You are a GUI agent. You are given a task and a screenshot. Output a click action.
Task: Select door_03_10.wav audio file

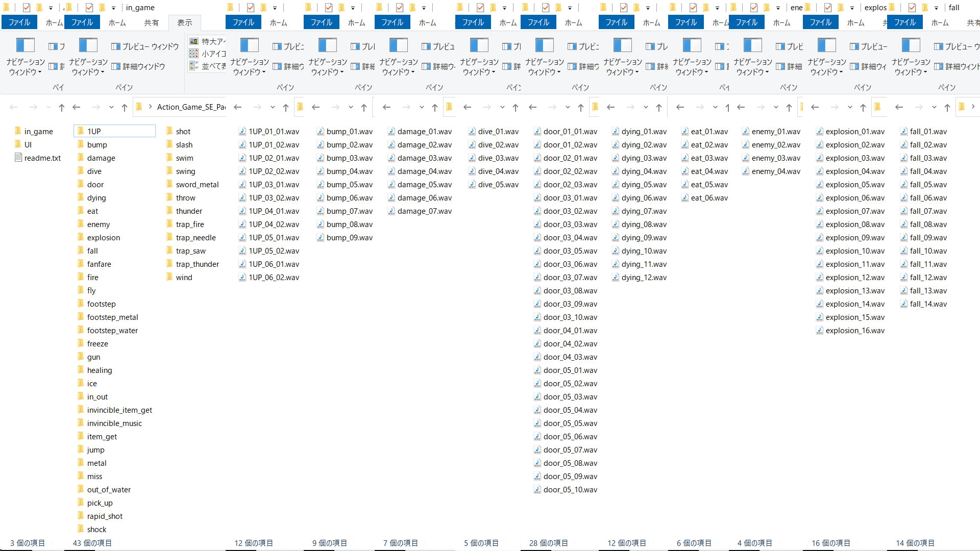tap(566, 317)
